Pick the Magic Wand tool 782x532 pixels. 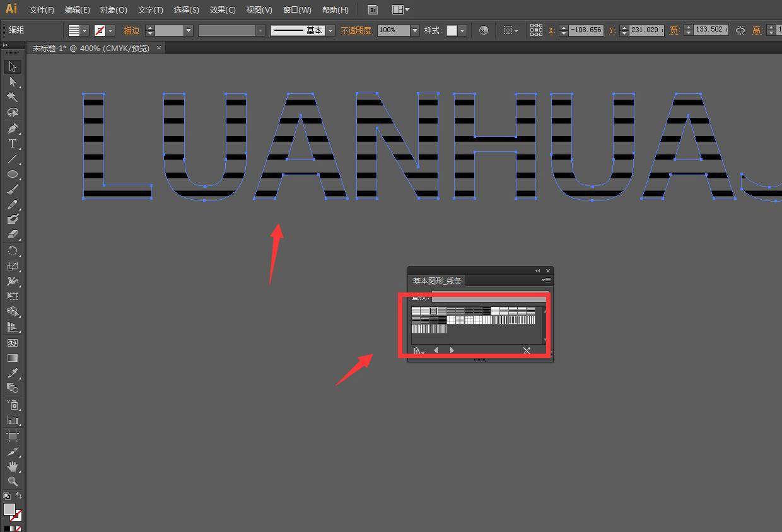[12, 97]
